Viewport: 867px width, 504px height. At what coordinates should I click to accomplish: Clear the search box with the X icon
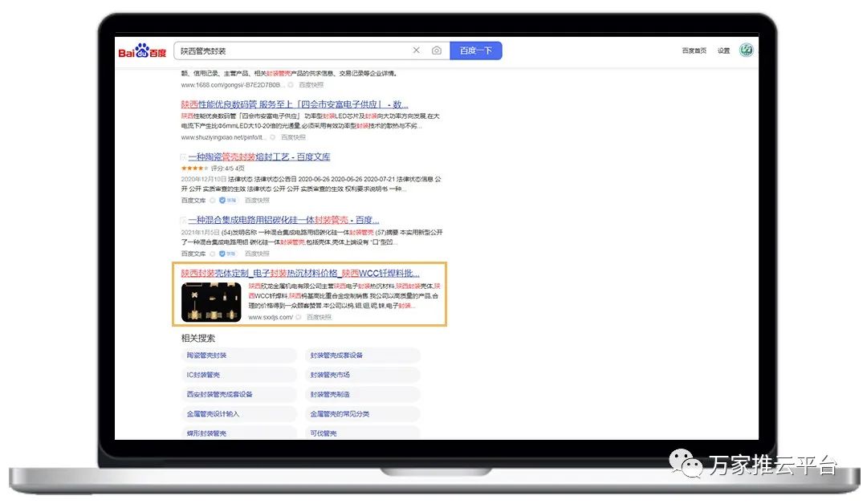(x=416, y=51)
